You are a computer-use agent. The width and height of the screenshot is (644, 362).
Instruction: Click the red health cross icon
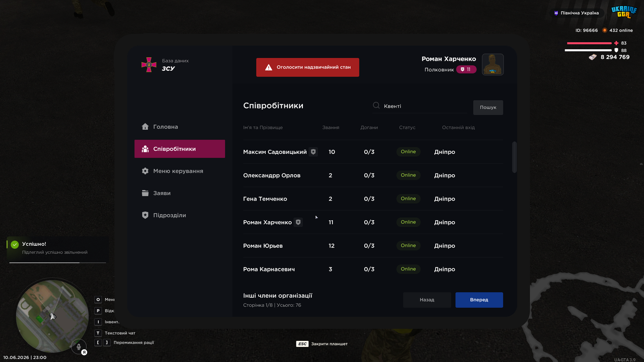point(616,43)
